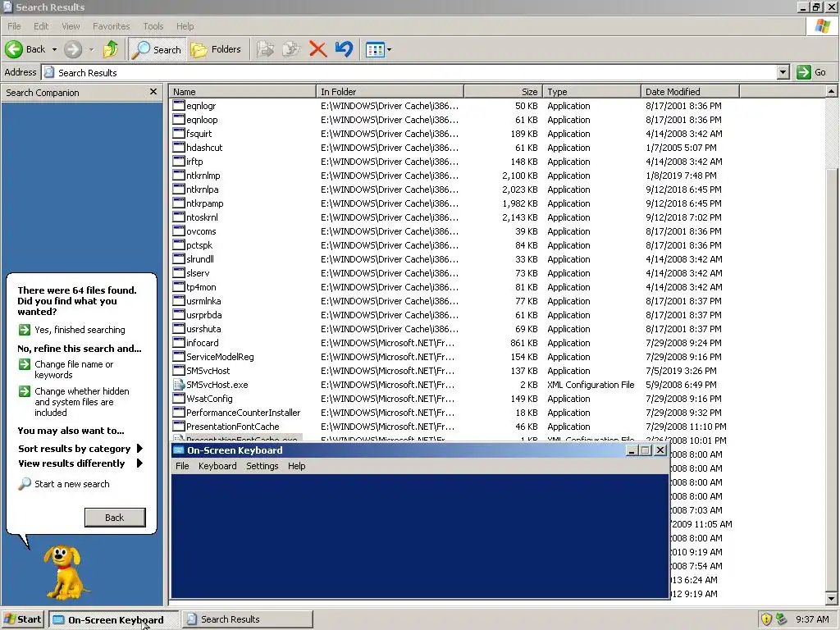Expand 'Sort results by category' submenu
840x630 pixels.
pos(80,449)
